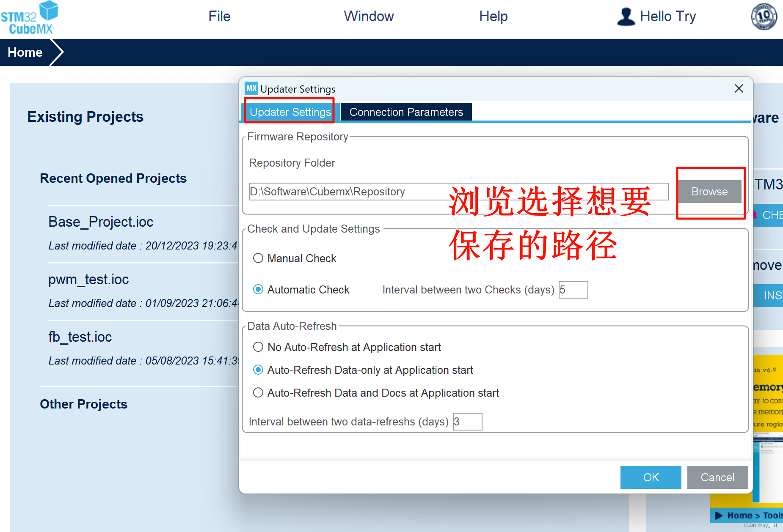Switch to Connection Parameters tab
This screenshot has width=783, height=532.
tap(406, 112)
